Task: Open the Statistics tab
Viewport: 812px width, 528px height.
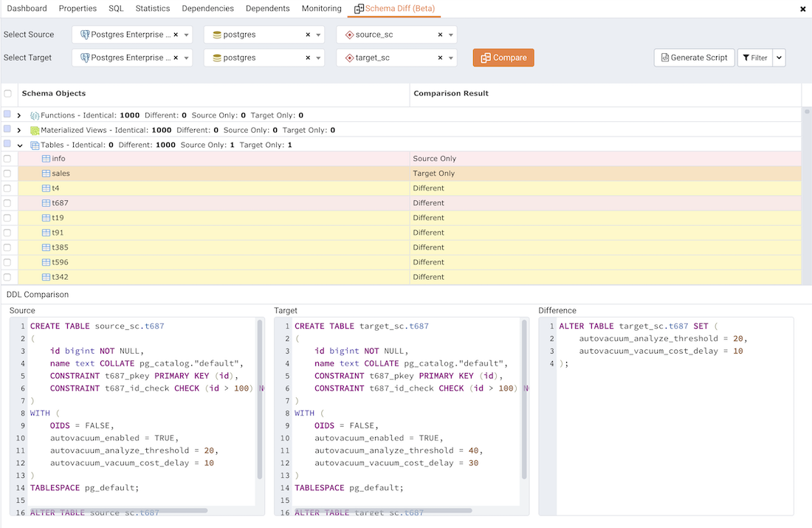Action: coord(153,9)
